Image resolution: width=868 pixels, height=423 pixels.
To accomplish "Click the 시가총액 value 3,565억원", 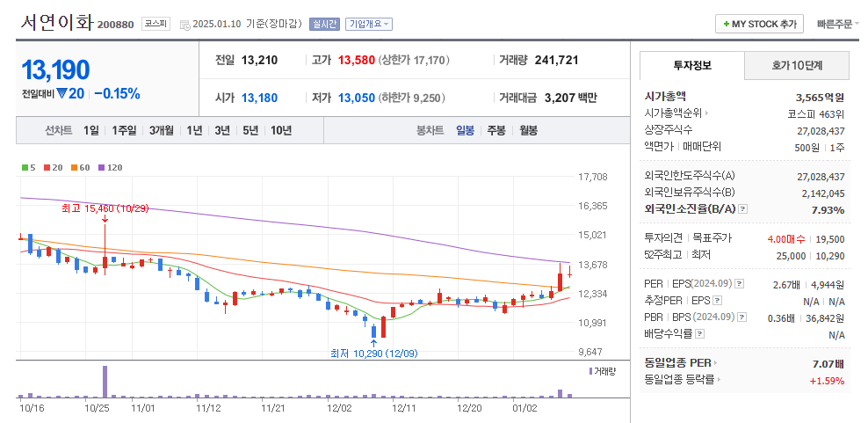I will coord(820,97).
